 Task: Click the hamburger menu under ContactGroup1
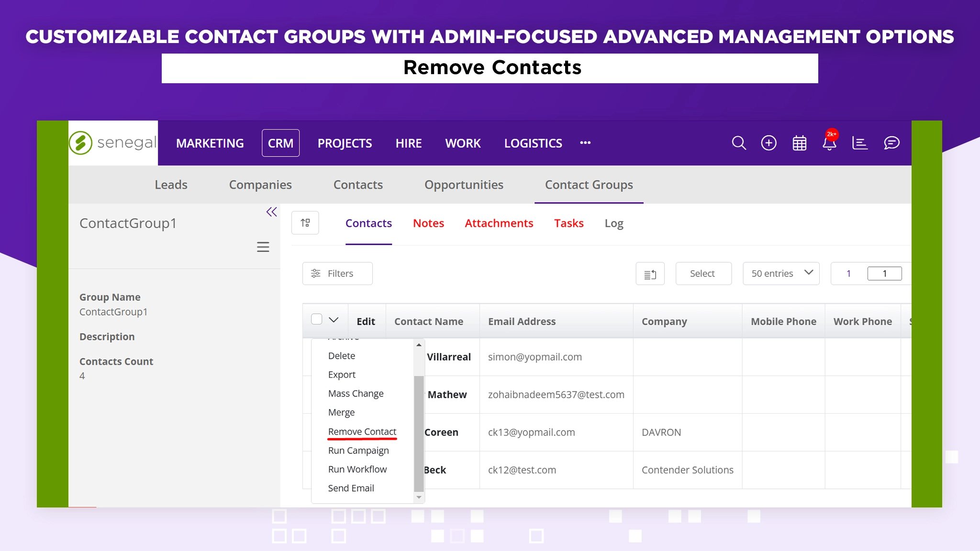pos(263,247)
